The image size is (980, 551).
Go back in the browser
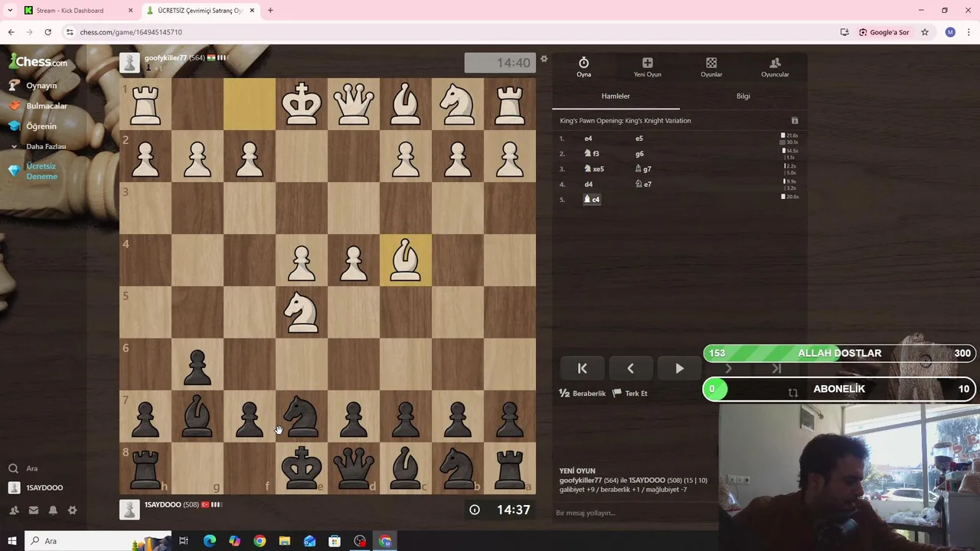click(x=11, y=32)
